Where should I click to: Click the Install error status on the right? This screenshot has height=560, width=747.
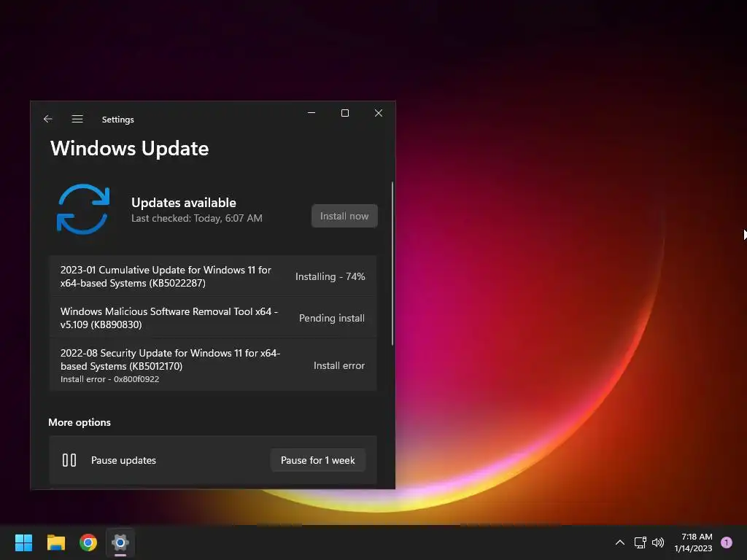click(x=339, y=366)
